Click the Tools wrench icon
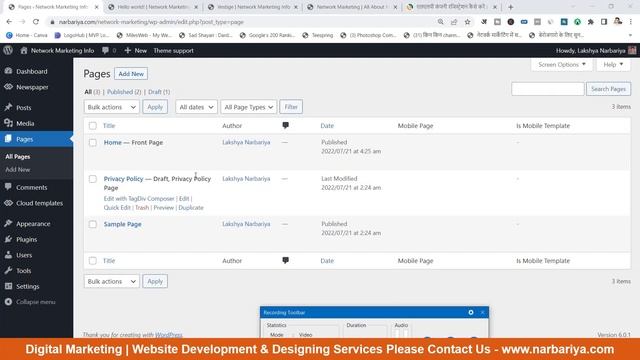This screenshot has width=640, height=360. [8, 270]
